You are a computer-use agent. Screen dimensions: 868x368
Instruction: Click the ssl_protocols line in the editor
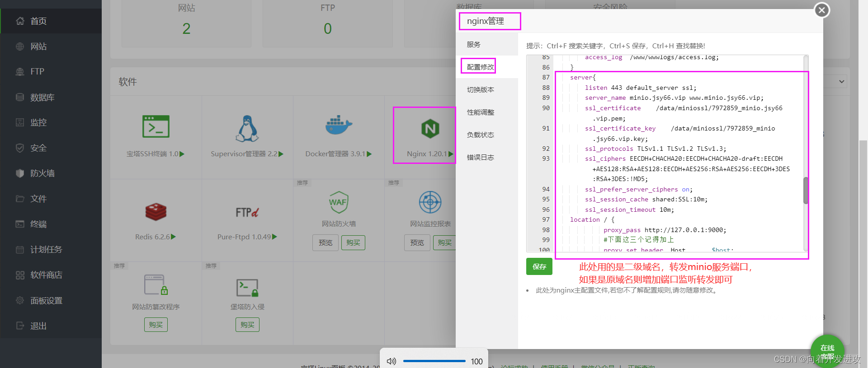(x=656, y=149)
